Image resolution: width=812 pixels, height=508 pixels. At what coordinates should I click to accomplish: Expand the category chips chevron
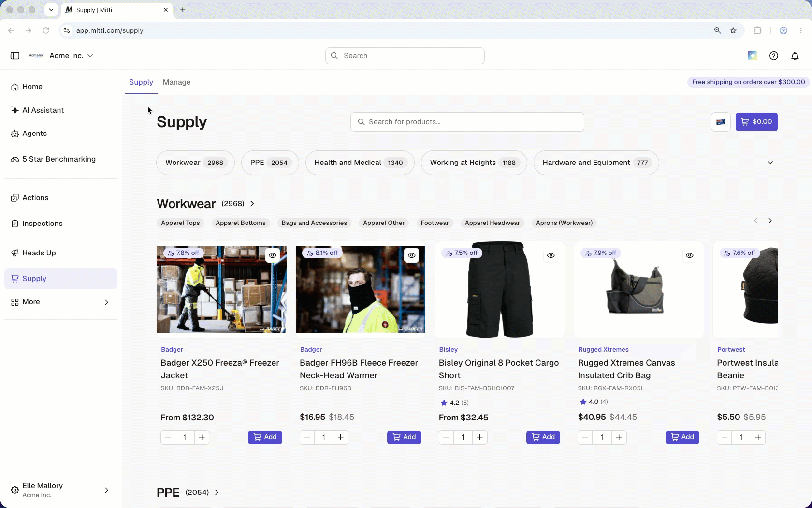click(x=770, y=163)
